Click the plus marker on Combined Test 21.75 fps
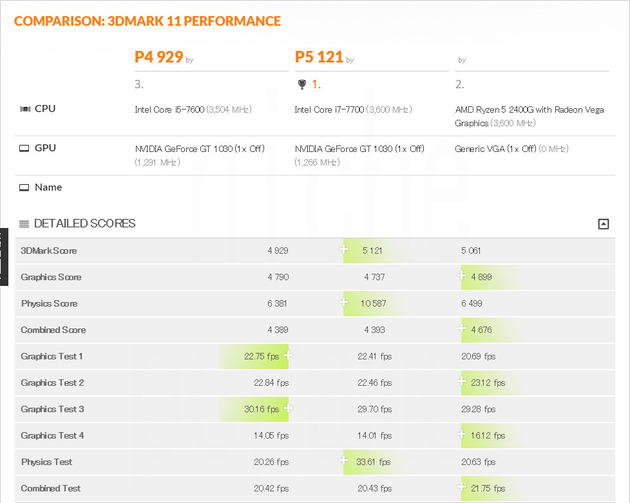 tap(462, 487)
